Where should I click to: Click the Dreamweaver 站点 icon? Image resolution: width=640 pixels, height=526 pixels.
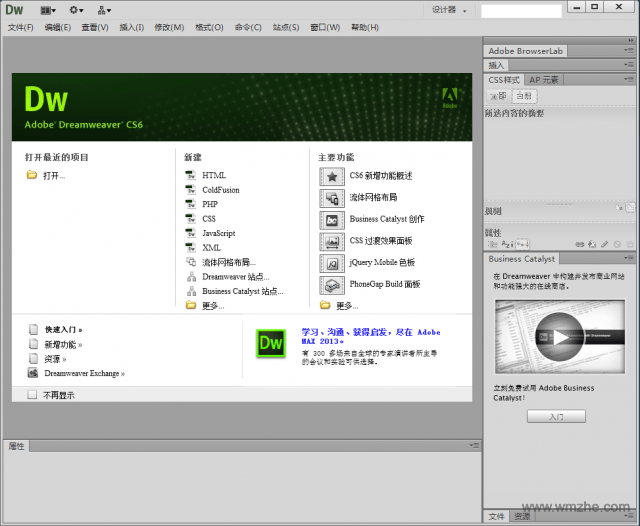click(191, 277)
